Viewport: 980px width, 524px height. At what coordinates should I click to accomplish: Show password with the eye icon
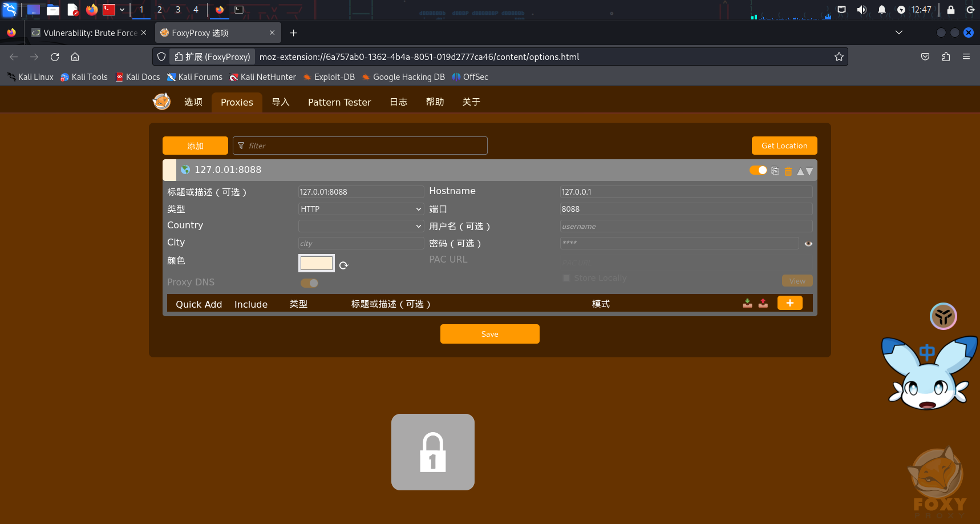808,244
